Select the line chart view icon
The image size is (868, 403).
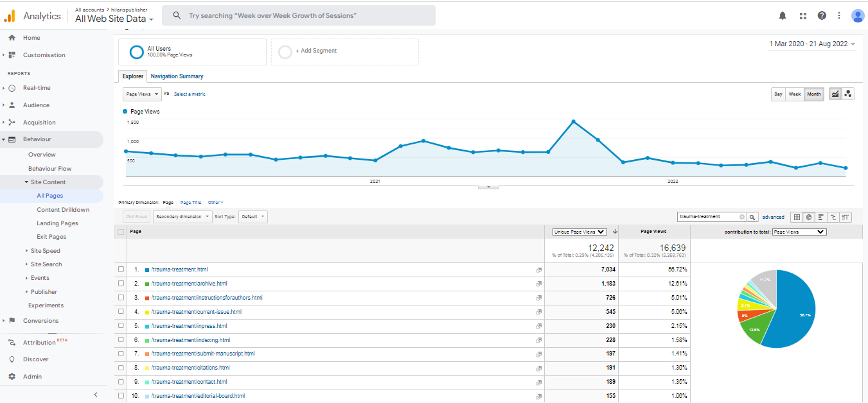click(x=835, y=94)
